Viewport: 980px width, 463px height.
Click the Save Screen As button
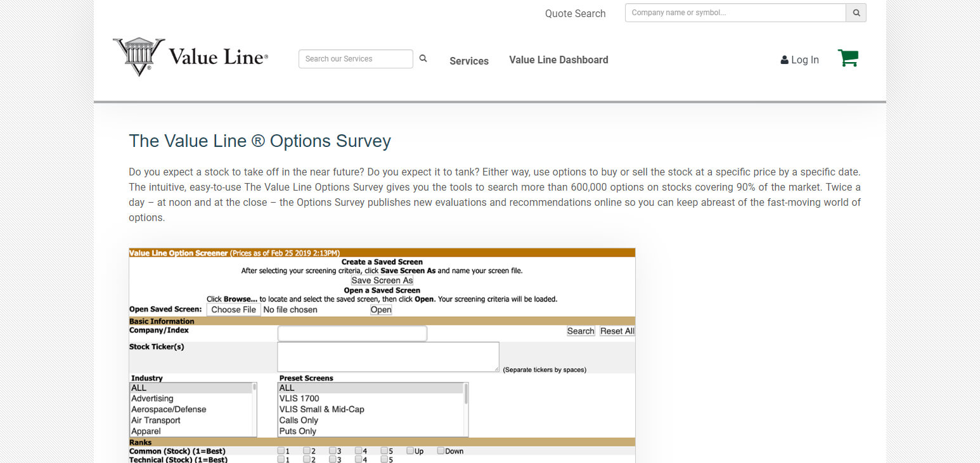[382, 281]
